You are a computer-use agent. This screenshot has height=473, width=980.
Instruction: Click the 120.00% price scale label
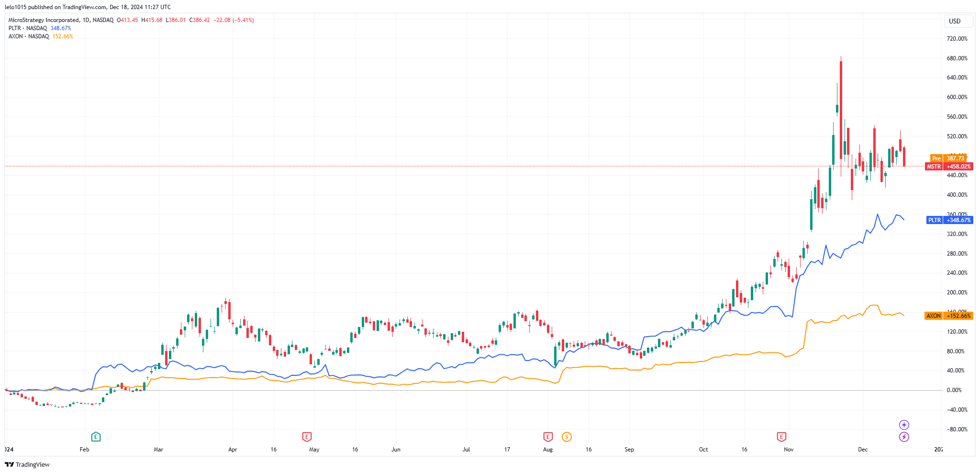click(x=957, y=332)
